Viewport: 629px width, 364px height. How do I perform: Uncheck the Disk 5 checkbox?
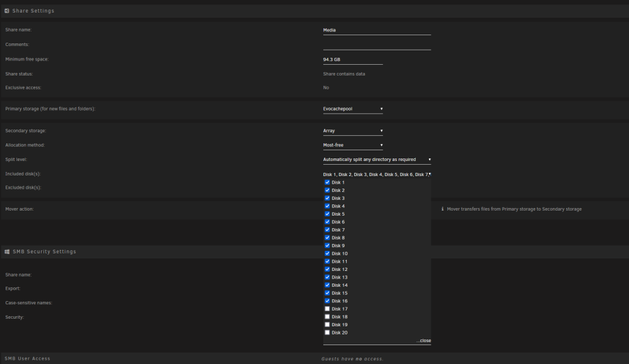click(327, 214)
